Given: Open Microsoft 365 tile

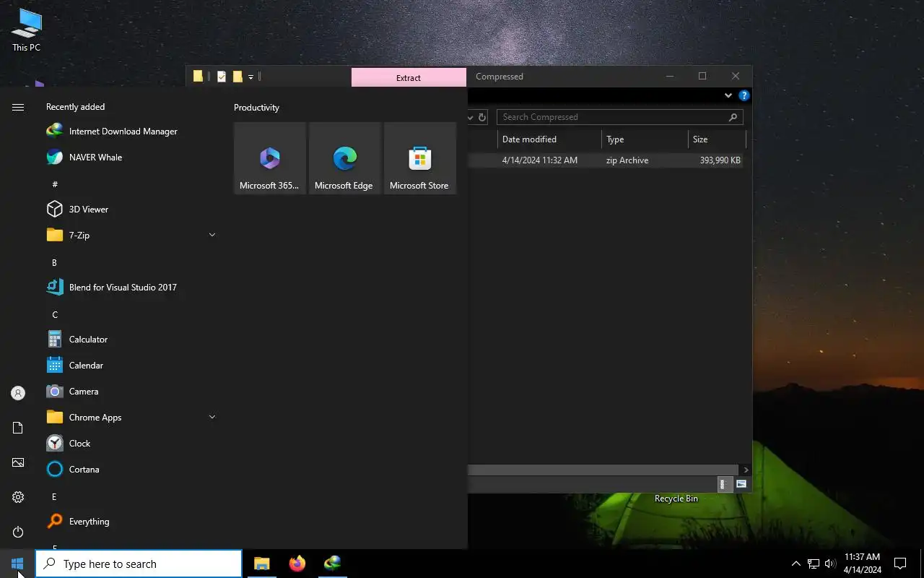Looking at the screenshot, I should (270, 158).
